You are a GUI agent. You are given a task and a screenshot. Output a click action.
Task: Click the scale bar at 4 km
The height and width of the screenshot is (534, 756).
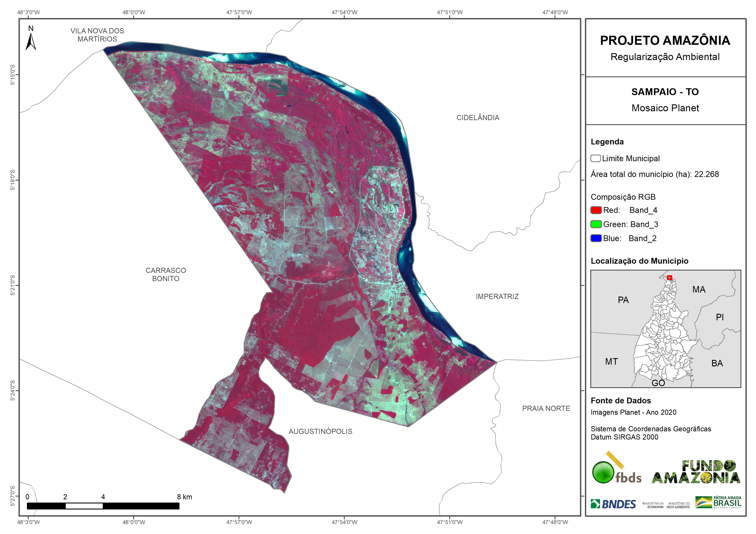(x=103, y=506)
